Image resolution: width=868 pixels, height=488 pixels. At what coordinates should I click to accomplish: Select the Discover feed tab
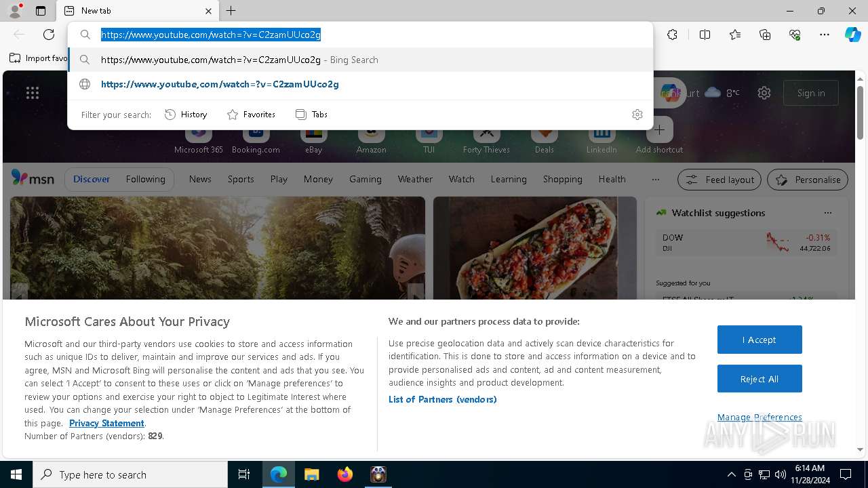pos(92,179)
